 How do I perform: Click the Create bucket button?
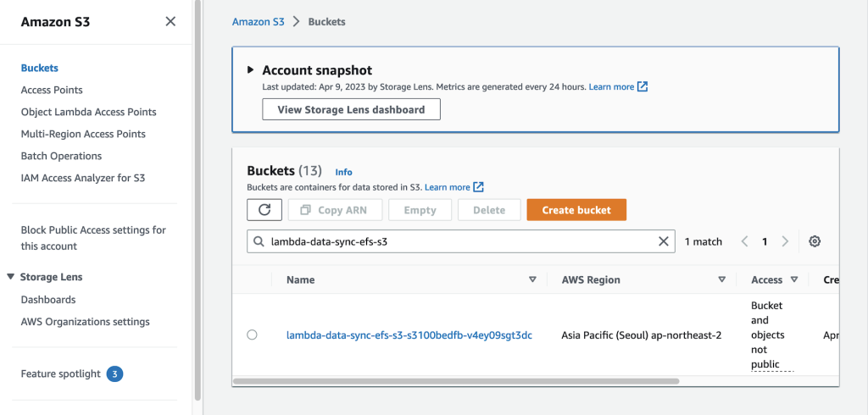(576, 210)
